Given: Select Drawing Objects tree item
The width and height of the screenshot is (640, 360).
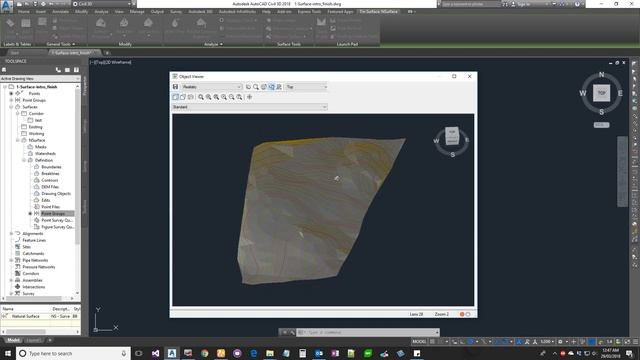Looking at the screenshot, I should coord(56,193).
